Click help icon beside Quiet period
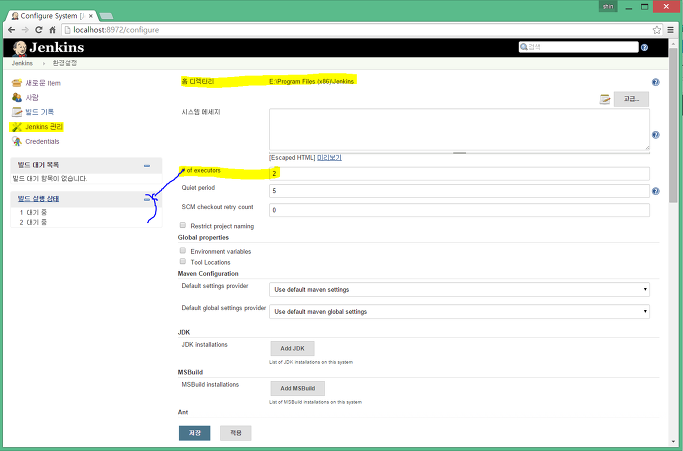The height and width of the screenshot is (451, 683). tap(655, 191)
